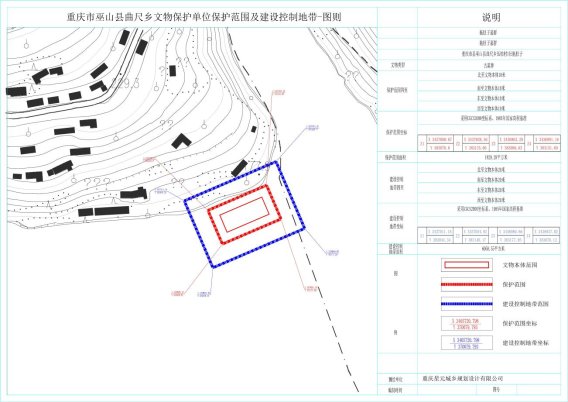Select the red dotted 保护范围 legend line
This screenshot has width=568, height=402.
coord(467,285)
